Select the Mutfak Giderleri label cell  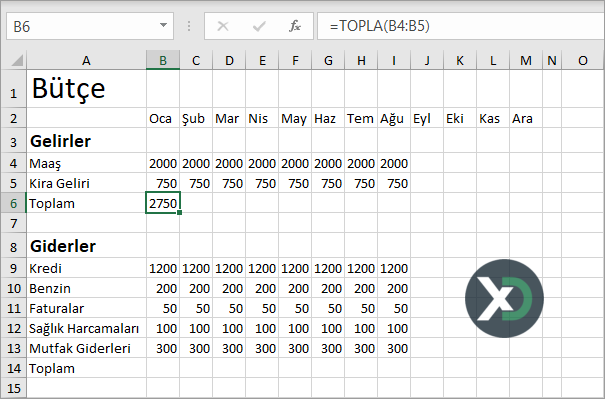click(86, 348)
